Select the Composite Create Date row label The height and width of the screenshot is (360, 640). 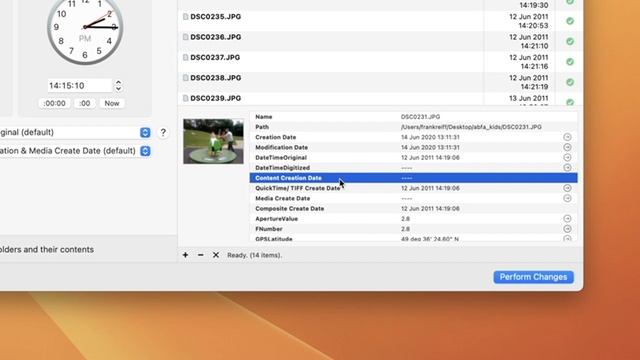pos(289,209)
